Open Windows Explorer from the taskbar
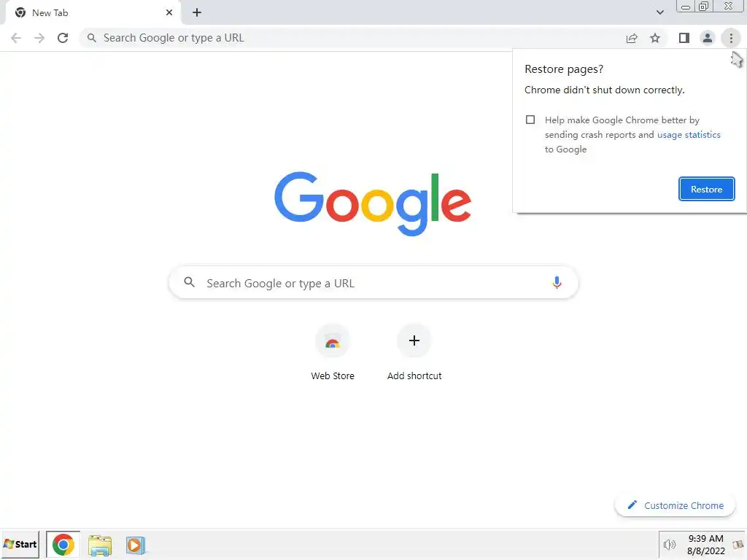 pos(99,545)
